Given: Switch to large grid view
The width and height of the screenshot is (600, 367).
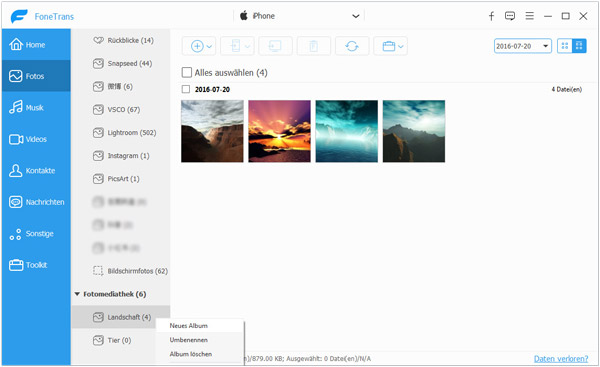Looking at the screenshot, I should click(579, 46).
